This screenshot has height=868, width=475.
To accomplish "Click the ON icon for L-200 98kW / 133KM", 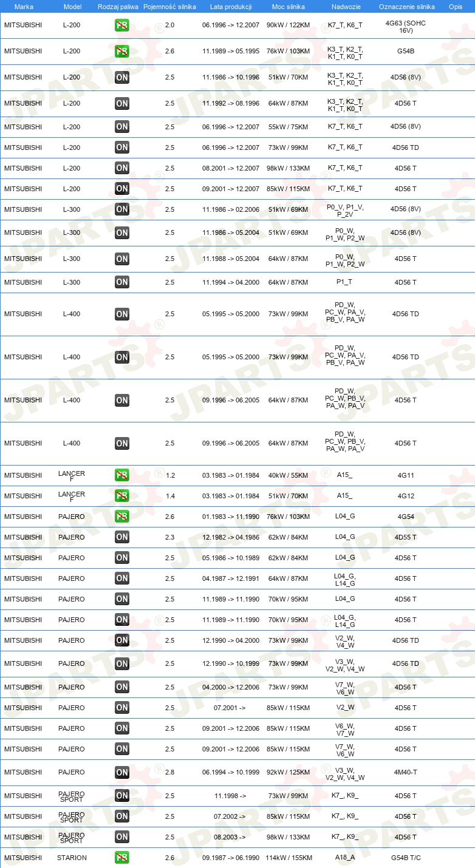I will [122, 168].
